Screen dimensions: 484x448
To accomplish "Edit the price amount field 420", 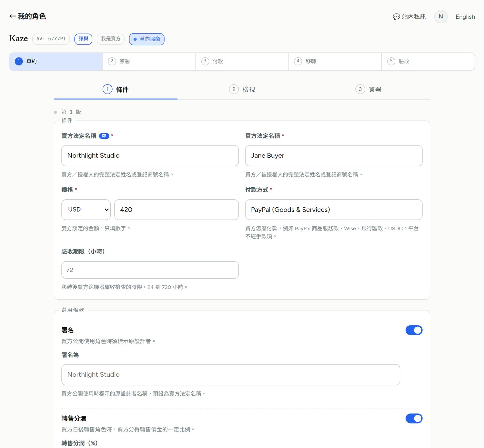I will point(176,210).
